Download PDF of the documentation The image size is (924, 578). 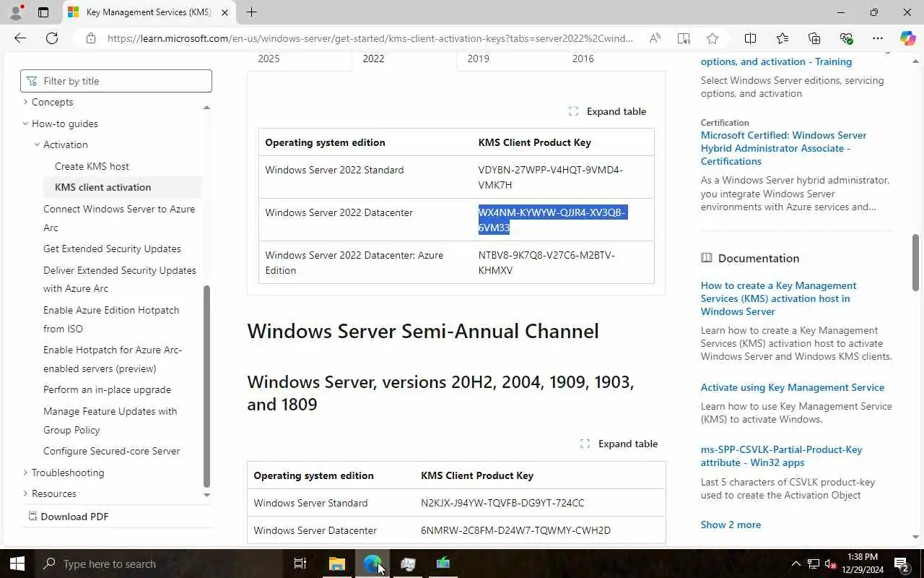(68, 517)
